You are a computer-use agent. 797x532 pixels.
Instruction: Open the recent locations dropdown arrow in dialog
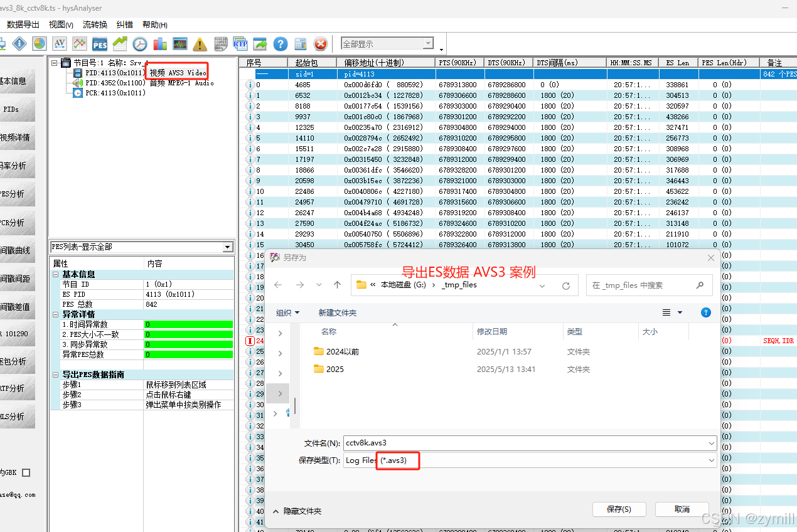[319, 285]
